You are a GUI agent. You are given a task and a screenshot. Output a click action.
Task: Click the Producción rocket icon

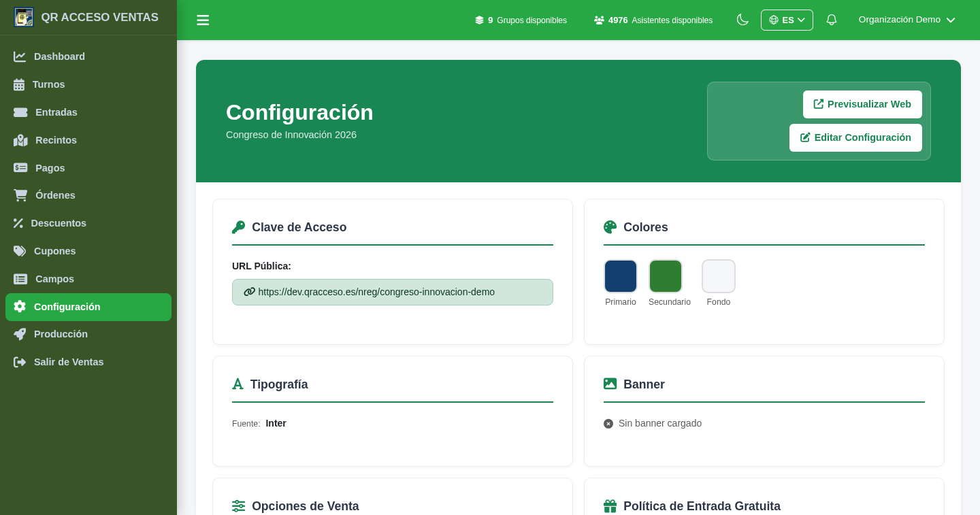[x=20, y=334]
